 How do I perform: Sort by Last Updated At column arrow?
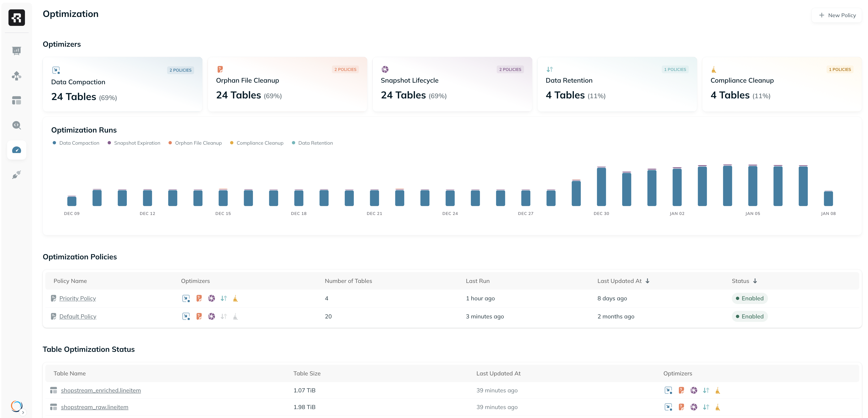(x=647, y=281)
